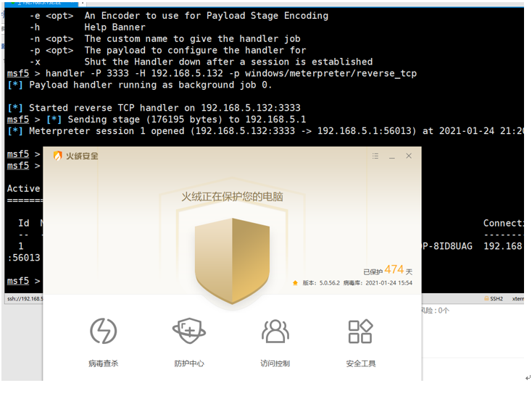Click the 'Active' sessions heading in terminal

(24, 188)
